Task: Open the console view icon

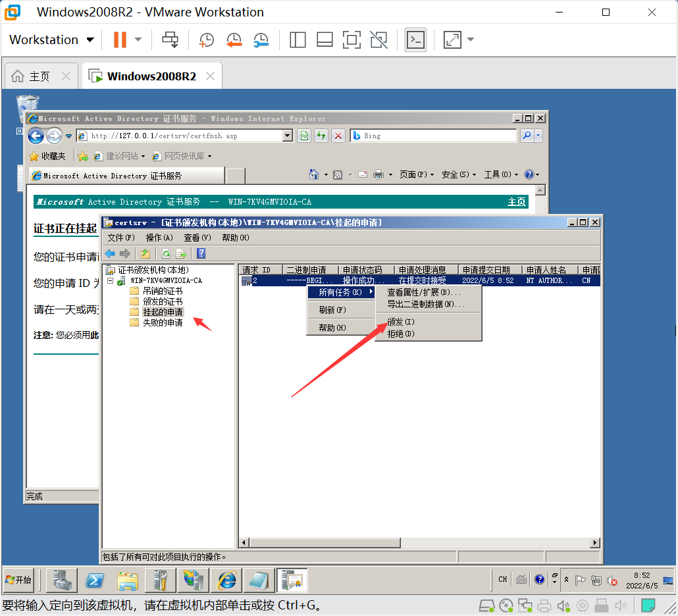Action: tap(415, 39)
